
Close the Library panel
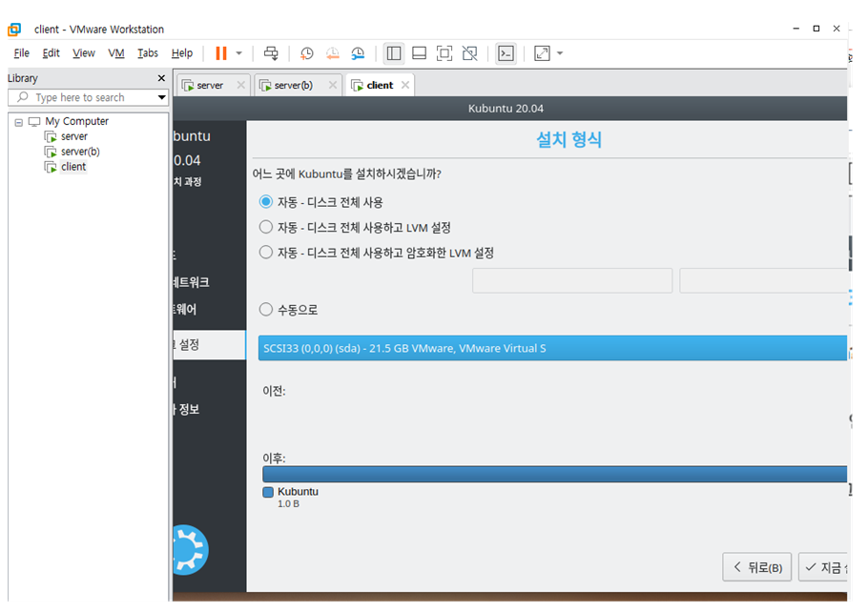[161, 78]
